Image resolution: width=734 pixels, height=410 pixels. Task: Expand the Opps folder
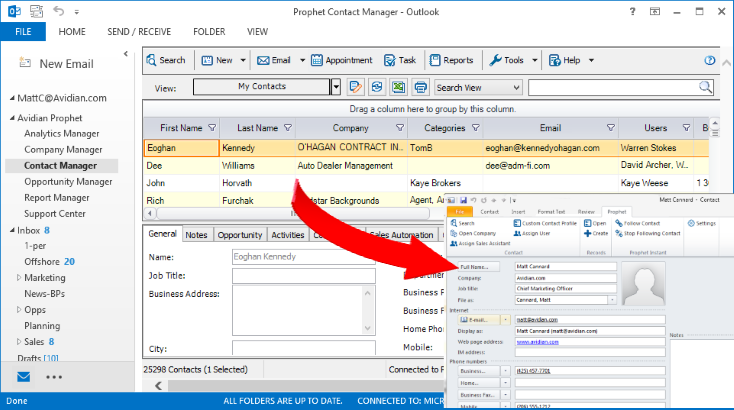(x=19, y=309)
